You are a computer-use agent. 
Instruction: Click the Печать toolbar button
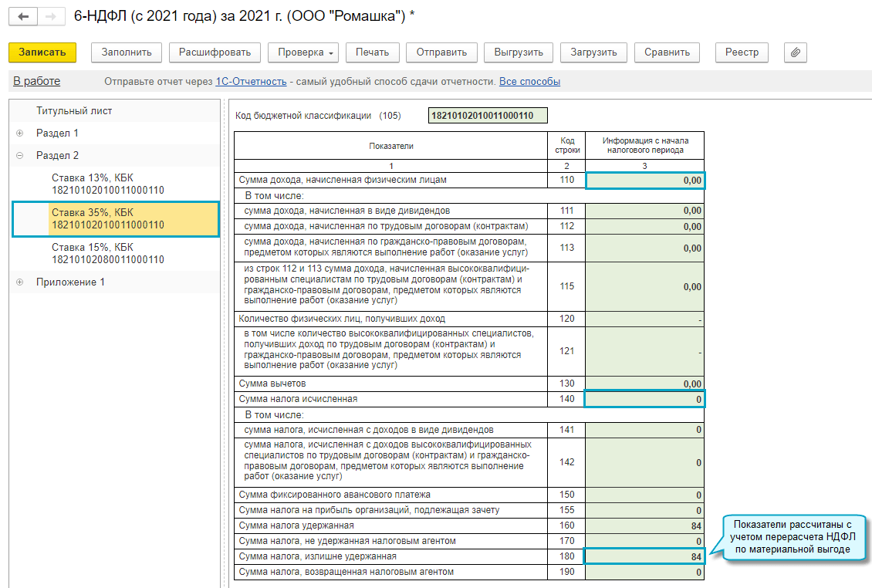click(x=372, y=52)
